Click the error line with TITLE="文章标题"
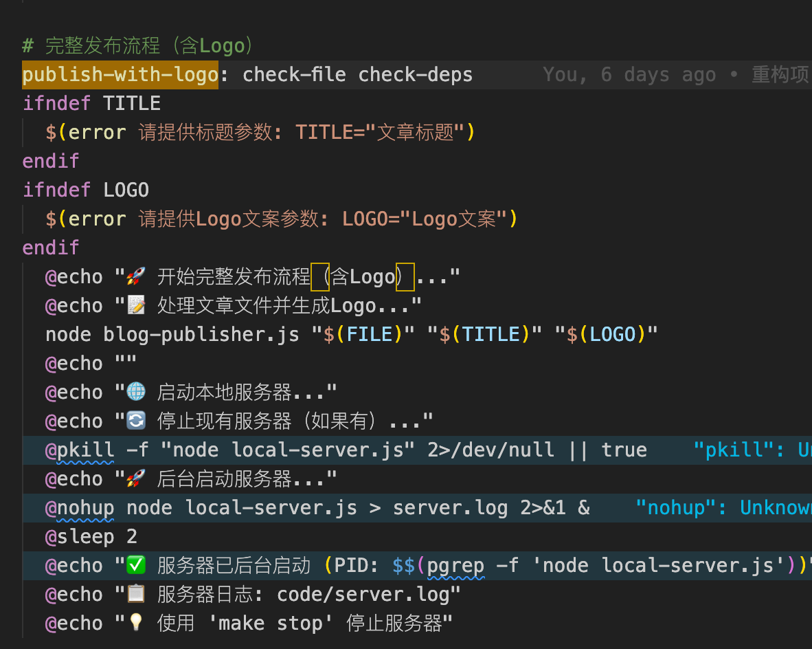Image resolution: width=812 pixels, height=649 pixels. click(260, 132)
